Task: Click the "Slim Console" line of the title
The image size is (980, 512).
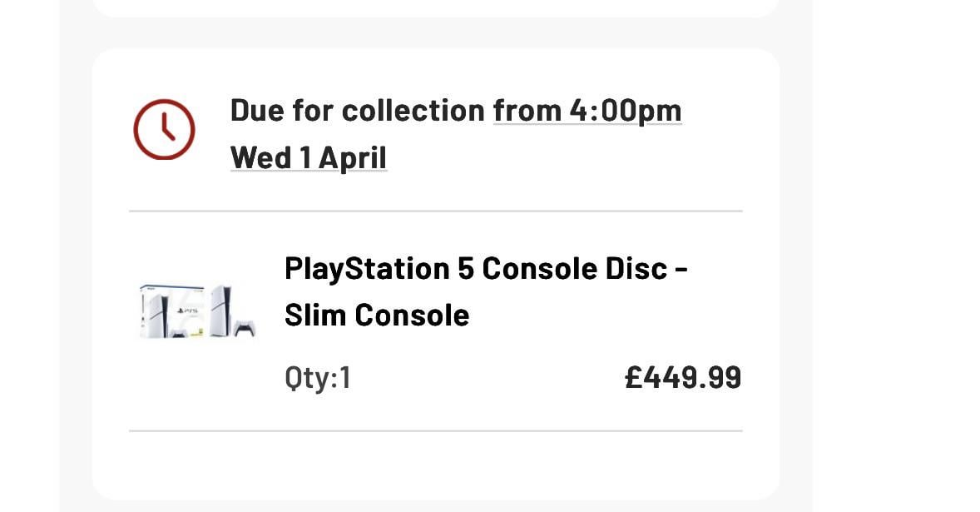Action: [377, 316]
